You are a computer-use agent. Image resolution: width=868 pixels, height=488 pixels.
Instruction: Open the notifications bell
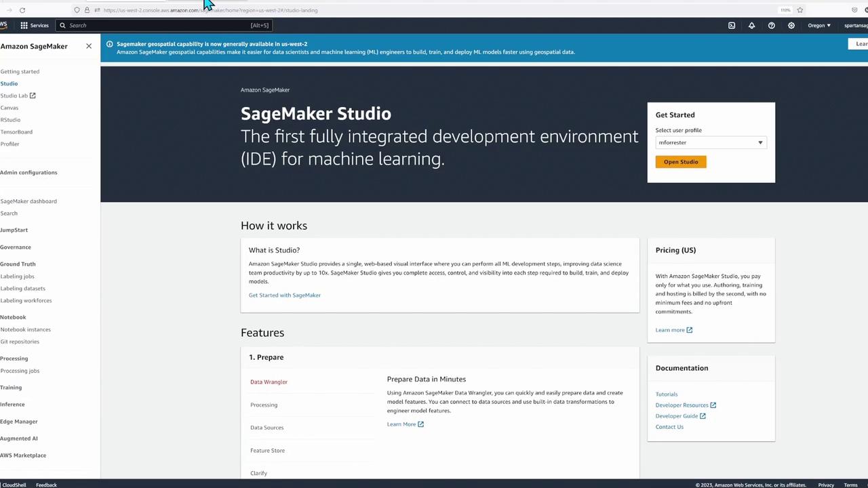[x=751, y=26]
